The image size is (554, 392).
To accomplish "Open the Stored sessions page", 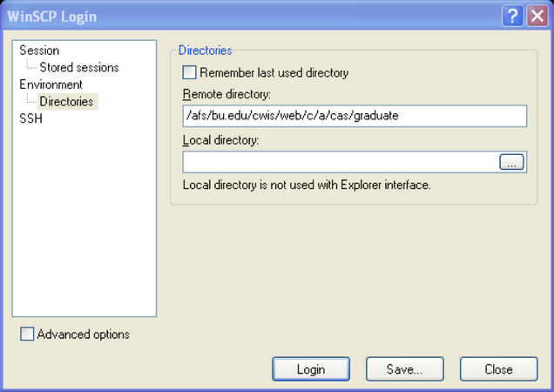I will [x=78, y=67].
